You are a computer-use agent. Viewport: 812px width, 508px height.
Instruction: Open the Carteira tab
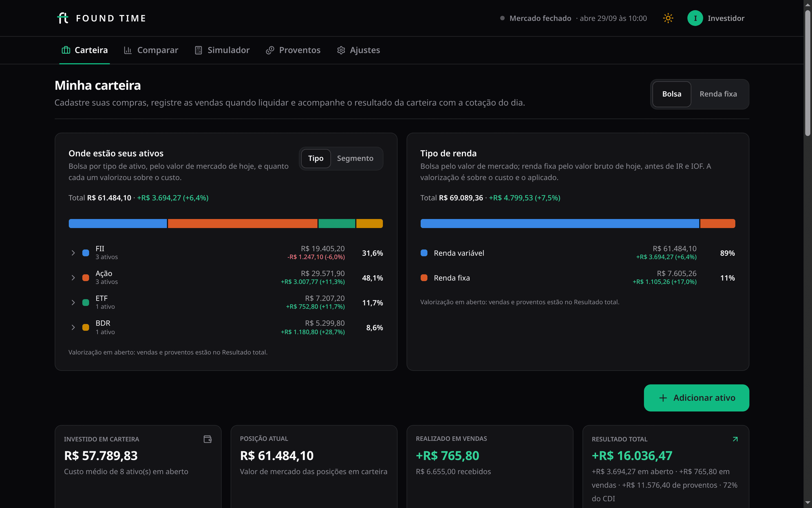pyautogui.click(x=85, y=50)
